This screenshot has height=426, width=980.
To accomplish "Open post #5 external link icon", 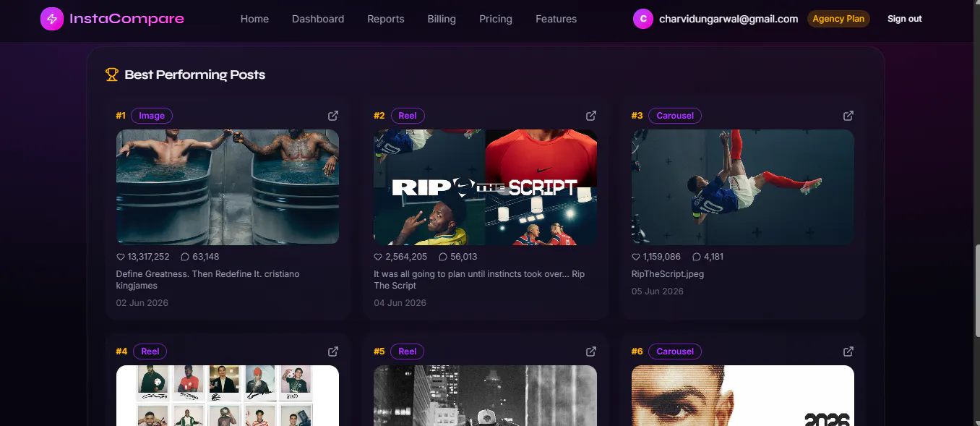I will click(x=591, y=352).
